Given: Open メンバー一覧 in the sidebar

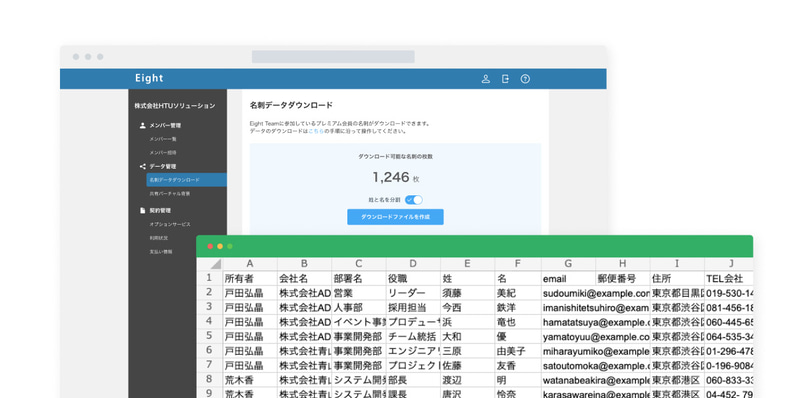Looking at the screenshot, I should (163, 139).
